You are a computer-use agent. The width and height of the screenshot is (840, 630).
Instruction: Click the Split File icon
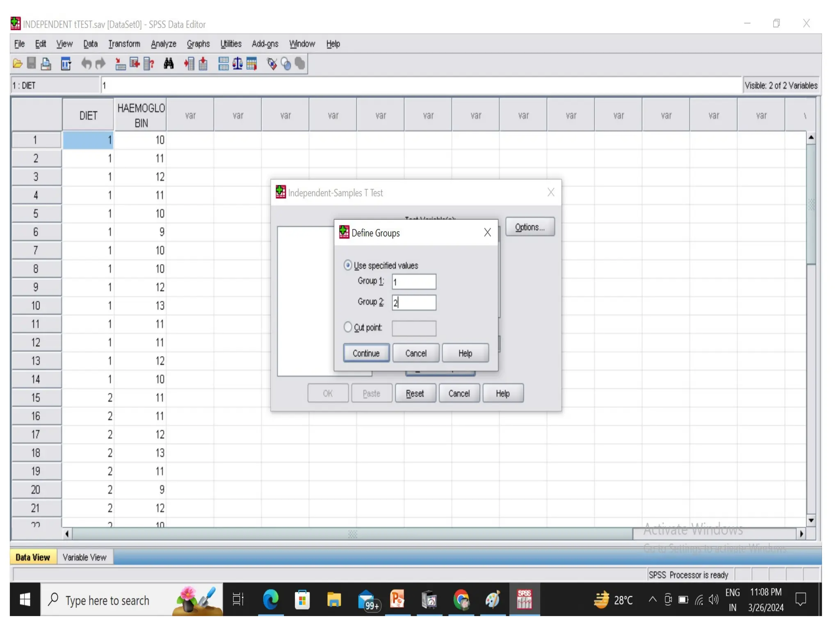(x=224, y=64)
